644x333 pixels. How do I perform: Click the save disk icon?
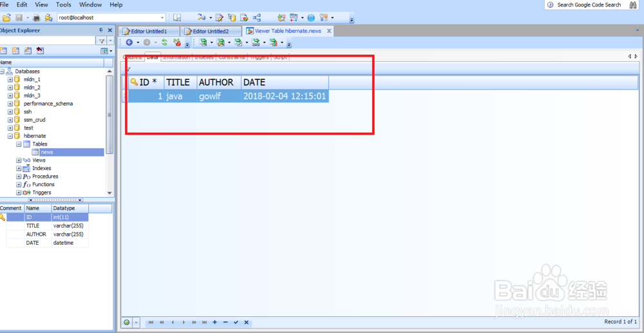tap(19, 17)
